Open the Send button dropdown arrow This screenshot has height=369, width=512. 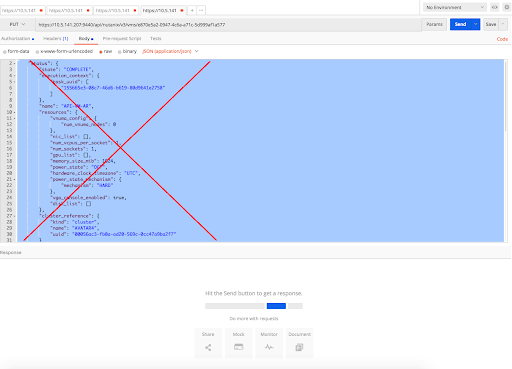point(476,24)
